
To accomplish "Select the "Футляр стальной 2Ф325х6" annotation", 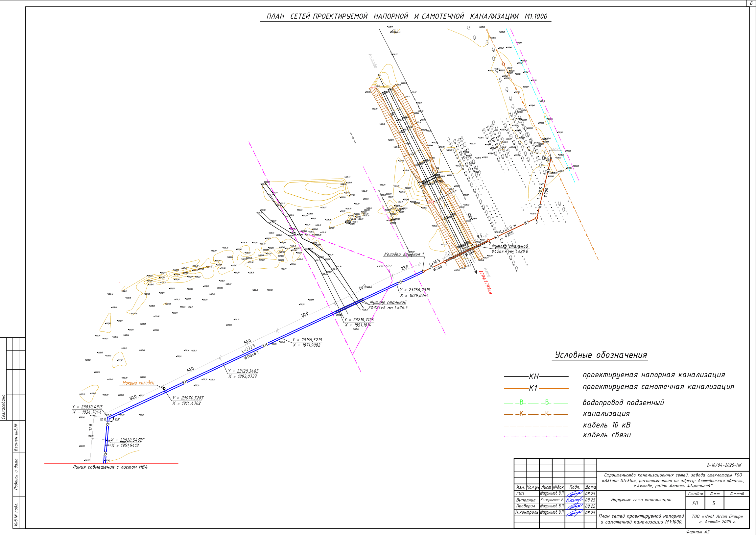I will [x=388, y=305].
